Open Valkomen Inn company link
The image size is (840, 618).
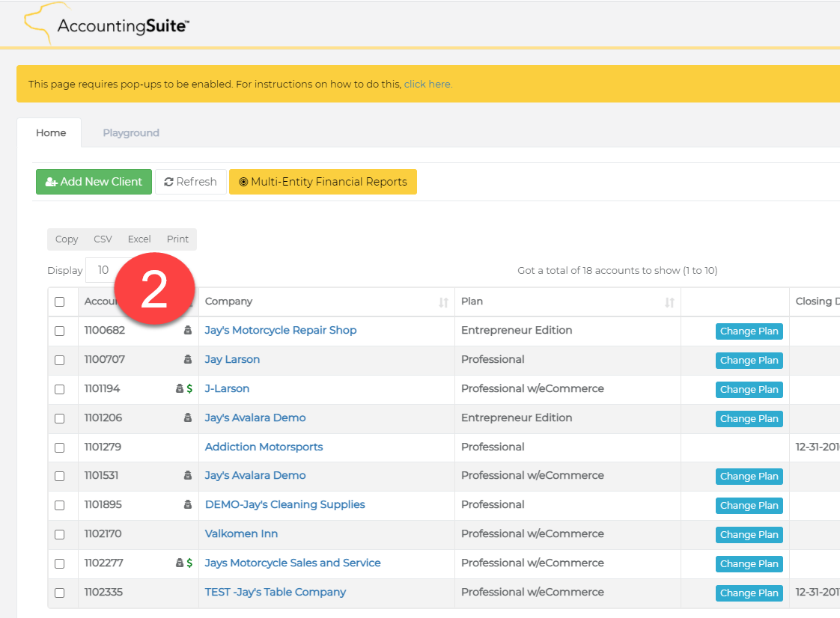[241, 534]
